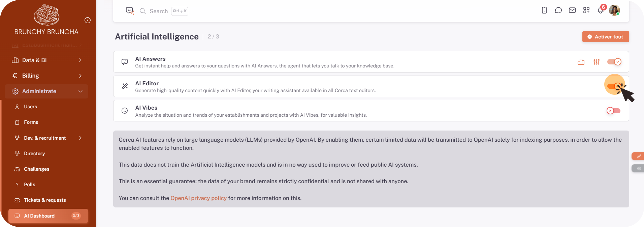Screen dimensions: 644x227
Task: Toggle the AI Editor switch
Action: tap(614, 86)
